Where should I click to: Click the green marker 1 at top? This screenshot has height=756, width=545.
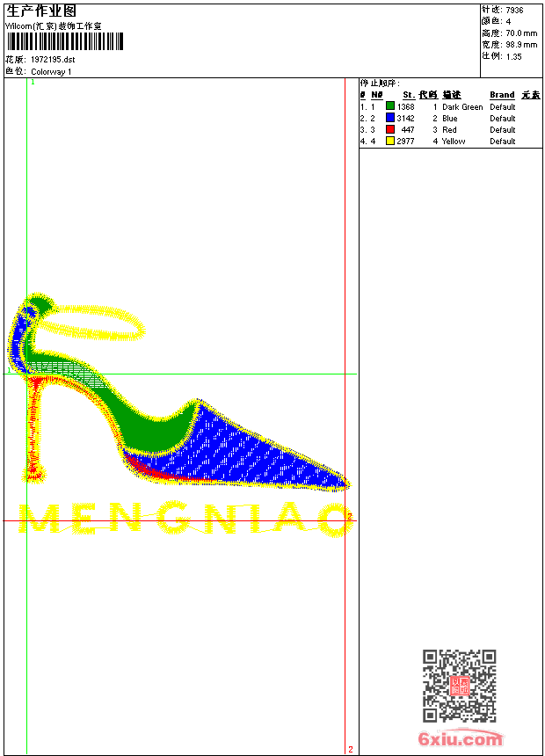[33, 83]
